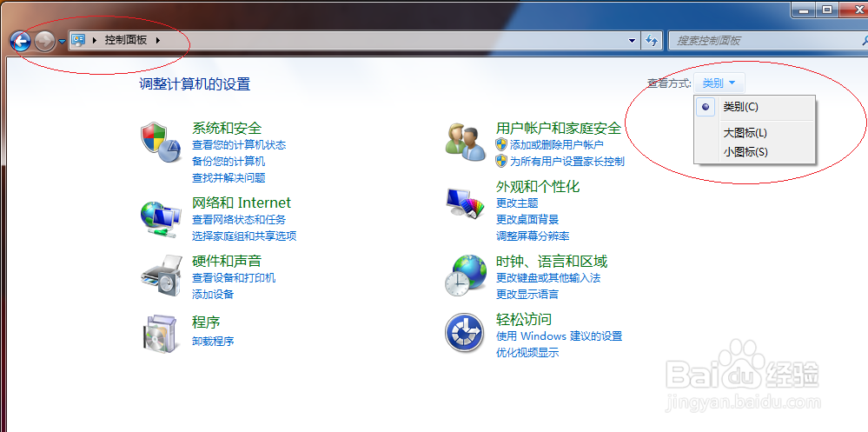
Task: Select the 类别(C) menu option
Action: tap(754, 107)
